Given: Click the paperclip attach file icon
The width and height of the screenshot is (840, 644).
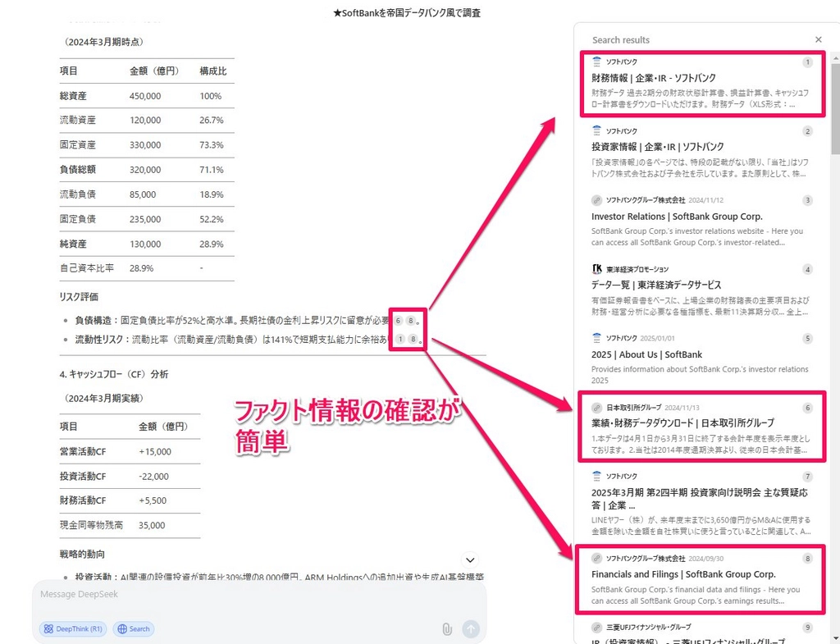Looking at the screenshot, I should coord(447,628).
